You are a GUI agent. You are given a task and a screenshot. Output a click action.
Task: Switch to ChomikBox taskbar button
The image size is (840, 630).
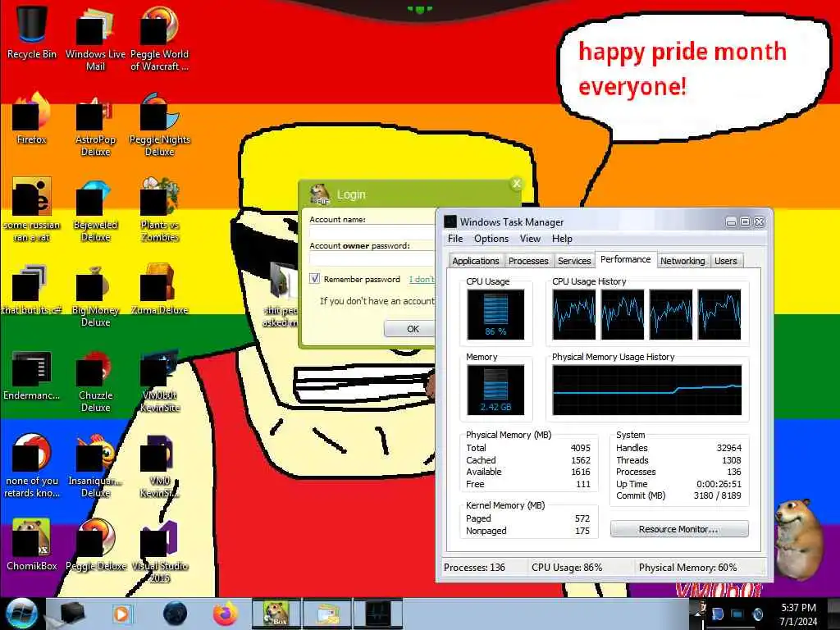point(276,614)
